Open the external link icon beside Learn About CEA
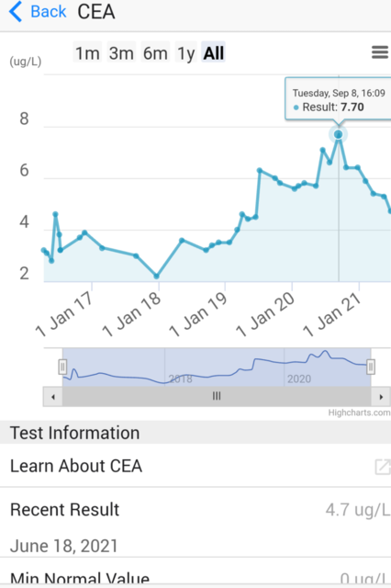This screenshot has width=391, height=588. 383,467
